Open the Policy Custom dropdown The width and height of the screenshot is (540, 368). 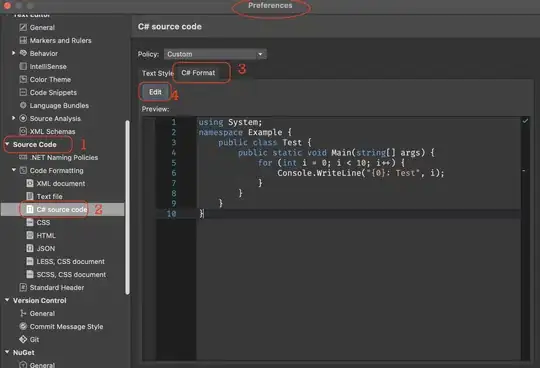(215, 54)
